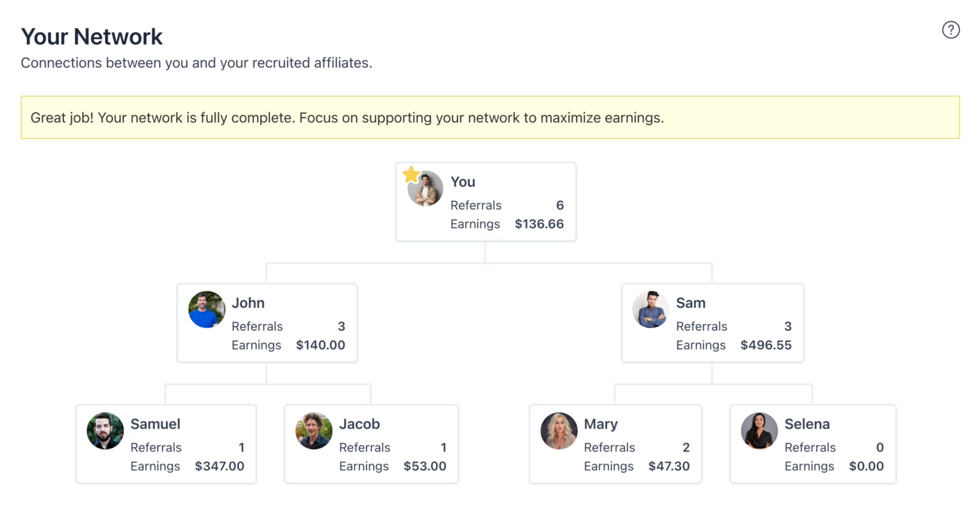This screenshot has height=514, width=980.
Task: Click Mary's earnings value of $47.30
Action: click(669, 466)
